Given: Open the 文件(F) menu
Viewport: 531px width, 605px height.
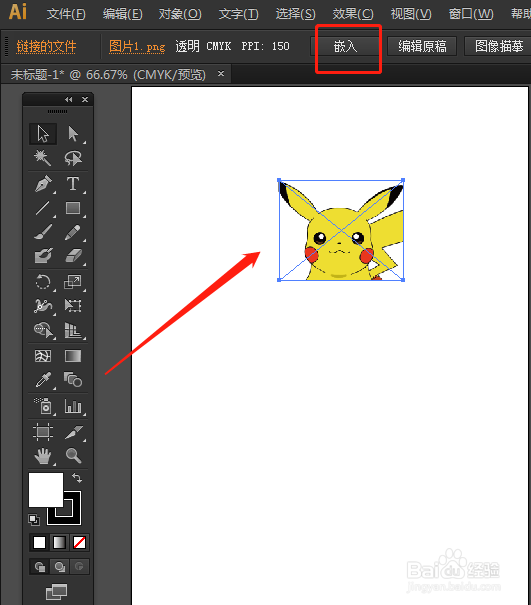Looking at the screenshot, I should (66, 14).
